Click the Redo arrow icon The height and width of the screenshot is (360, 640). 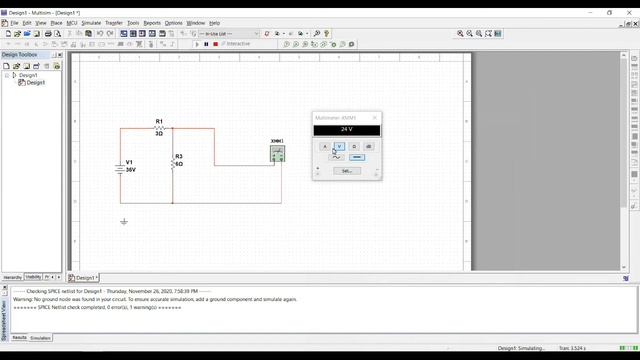[x=110, y=33]
